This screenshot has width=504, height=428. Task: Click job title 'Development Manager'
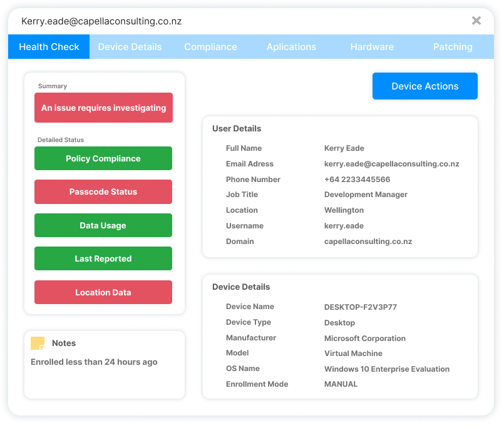(366, 195)
